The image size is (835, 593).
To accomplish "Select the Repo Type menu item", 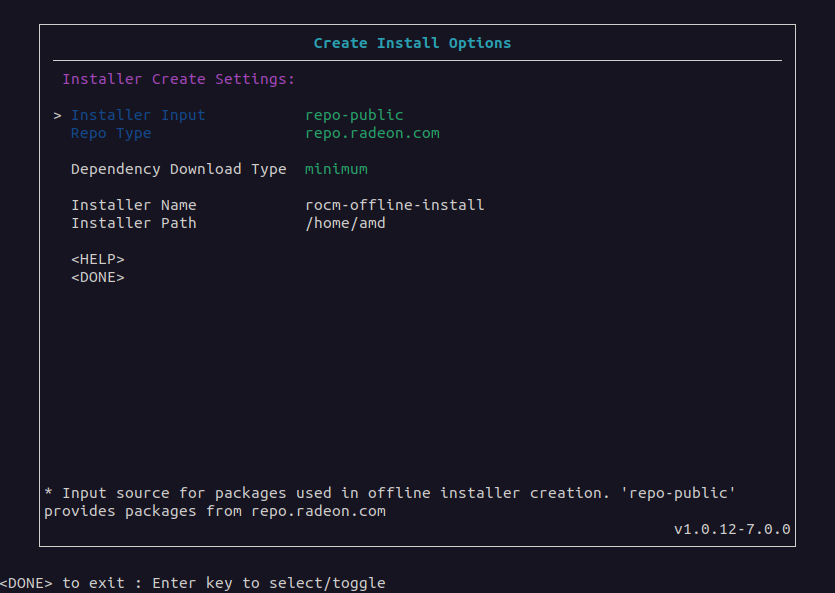I will tap(111, 134).
